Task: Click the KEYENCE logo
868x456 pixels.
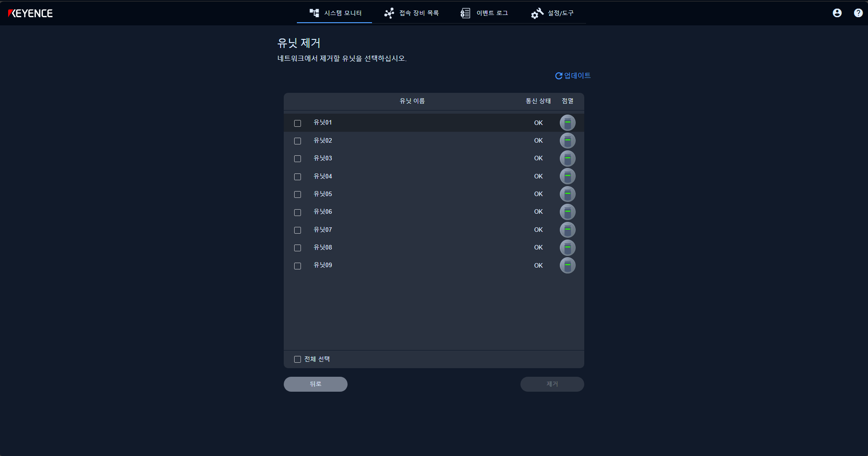Action: coord(30,14)
